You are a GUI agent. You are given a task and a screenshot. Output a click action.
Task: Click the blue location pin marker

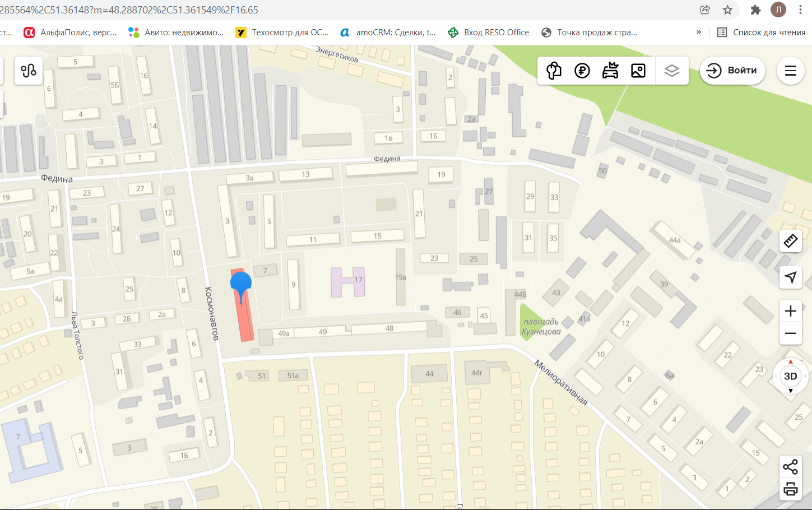(x=241, y=287)
